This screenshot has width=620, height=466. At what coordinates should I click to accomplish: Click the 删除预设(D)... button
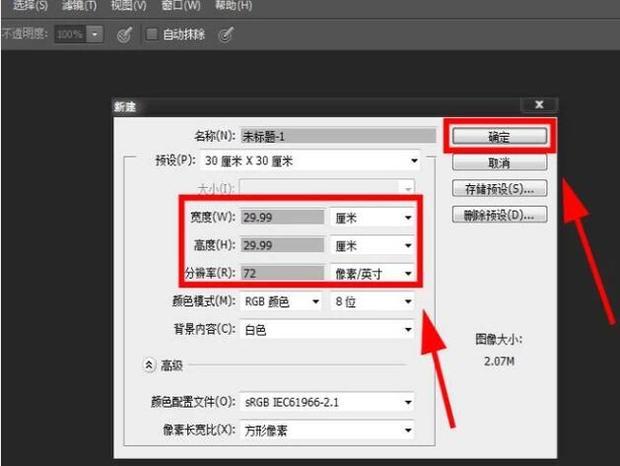[500, 215]
